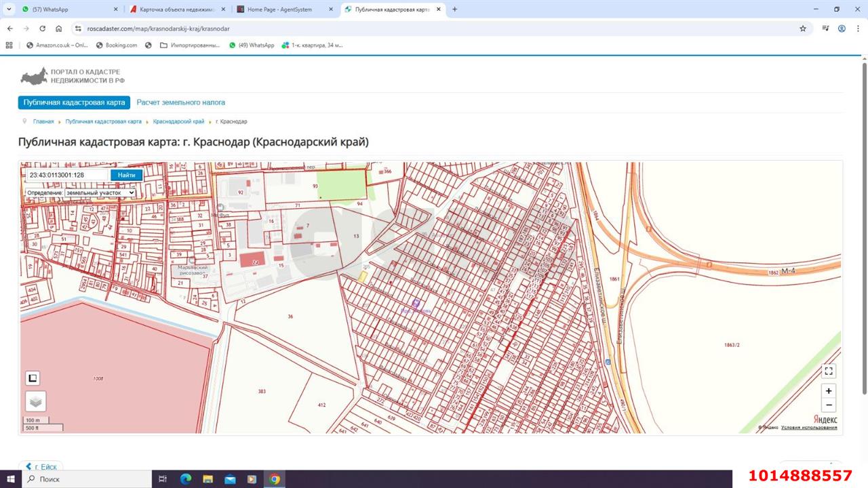Click the page vertical scrollbar
Viewport: 868px width, 488px height.
point(864,227)
